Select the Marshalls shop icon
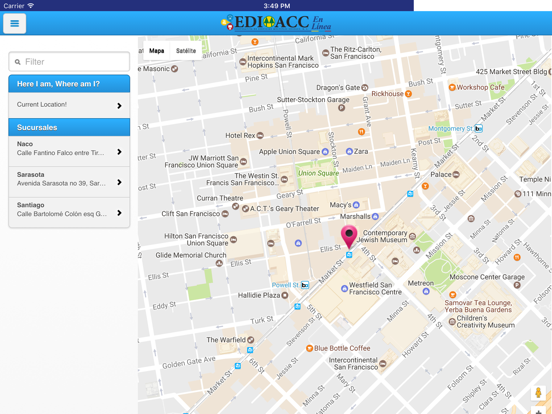 click(x=375, y=216)
